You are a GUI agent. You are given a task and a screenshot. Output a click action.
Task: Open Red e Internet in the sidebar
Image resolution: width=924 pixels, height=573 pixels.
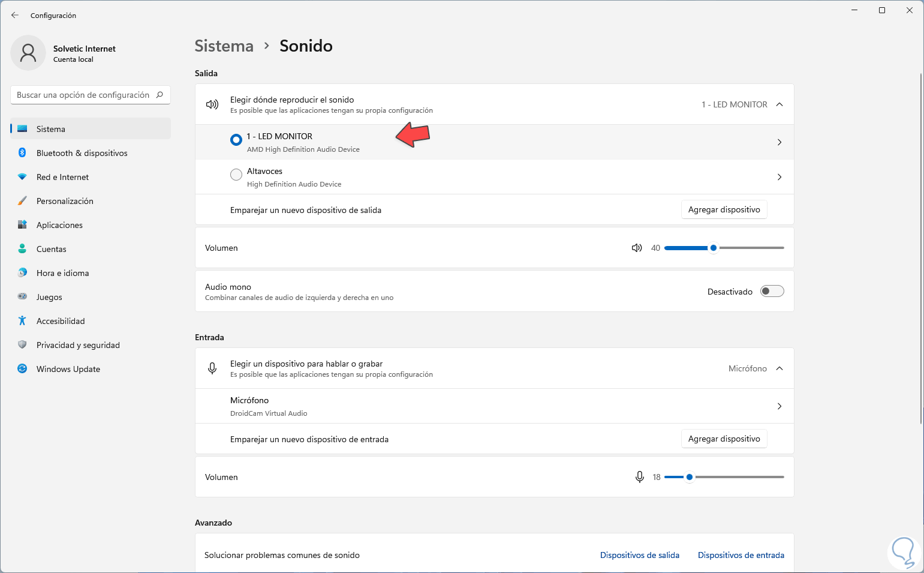tap(62, 177)
